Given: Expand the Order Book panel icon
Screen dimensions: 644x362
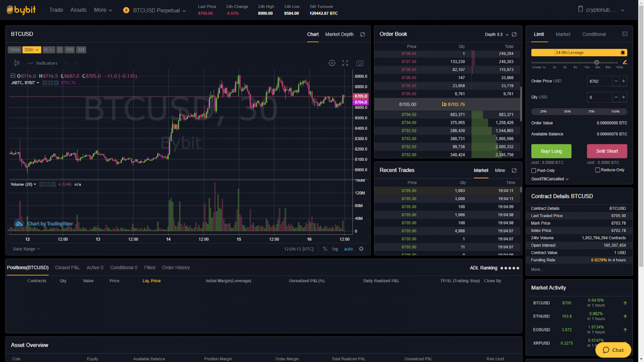Looking at the screenshot, I should click(x=514, y=34).
